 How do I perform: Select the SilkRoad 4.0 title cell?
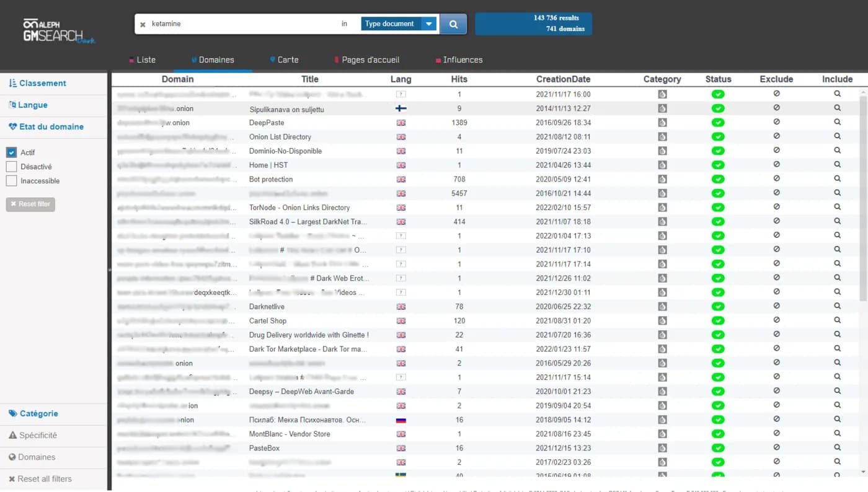[308, 222]
